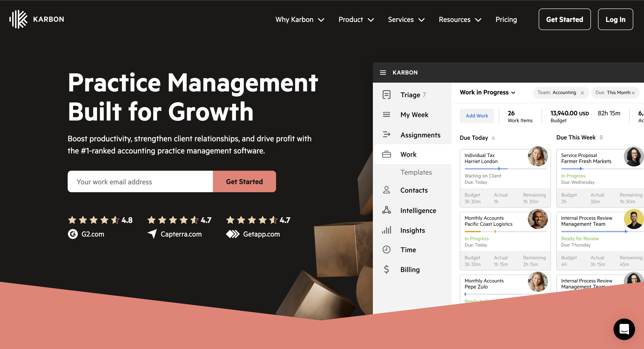Click the Pricing menu item
Screen dimensions: 644x349
(506, 19)
